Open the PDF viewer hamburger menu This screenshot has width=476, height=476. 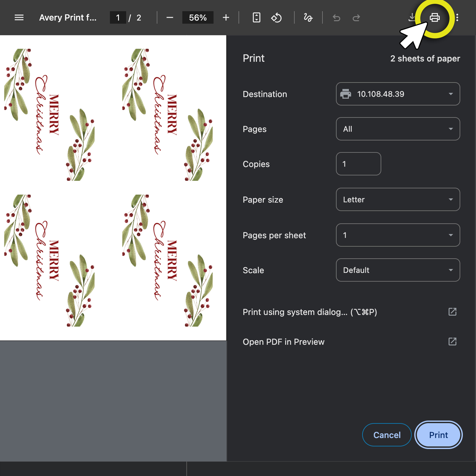(x=19, y=17)
